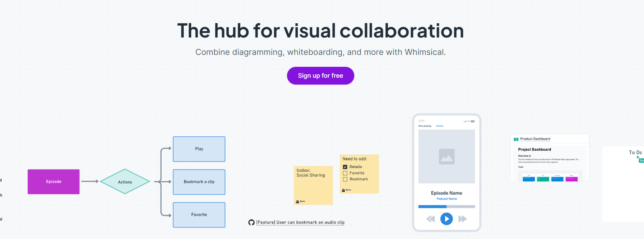Image resolution: width=644 pixels, height=239 pixels.
Task: Click the Podcast Name link
Action: point(446,199)
